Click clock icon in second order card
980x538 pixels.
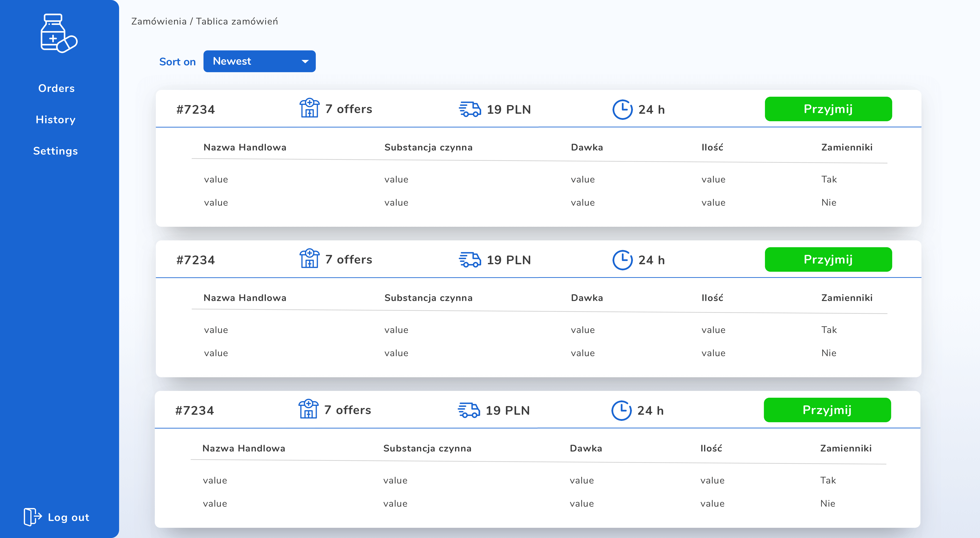click(x=622, y=260)
